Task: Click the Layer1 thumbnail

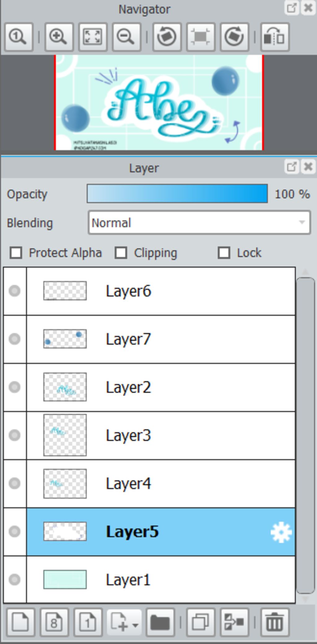Action: (65, 580)
